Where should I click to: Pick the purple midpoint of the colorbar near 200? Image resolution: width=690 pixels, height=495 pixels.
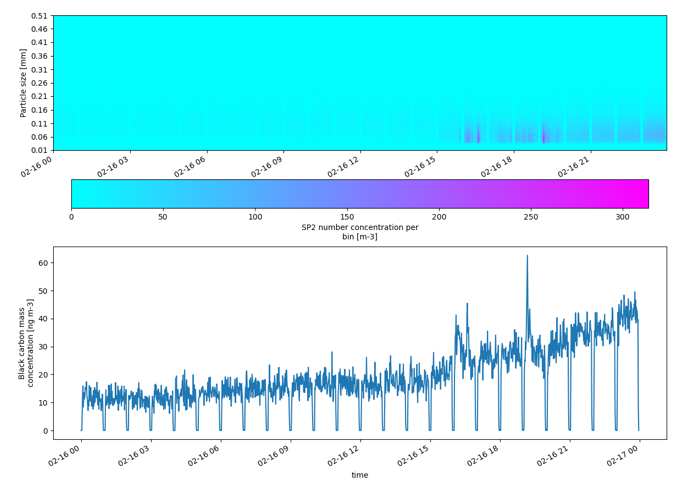point(439,194)
